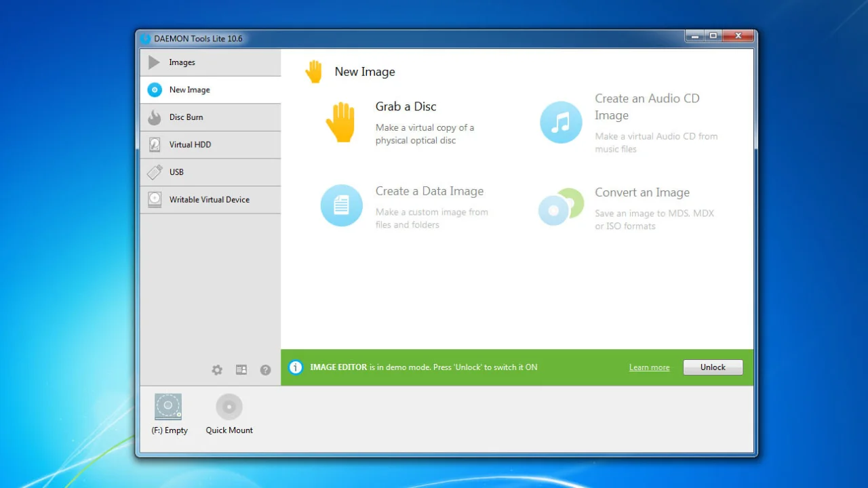Open the USB section label
Image resolution: width=868 pixels, height=488 pixels.
coord(177,172)
